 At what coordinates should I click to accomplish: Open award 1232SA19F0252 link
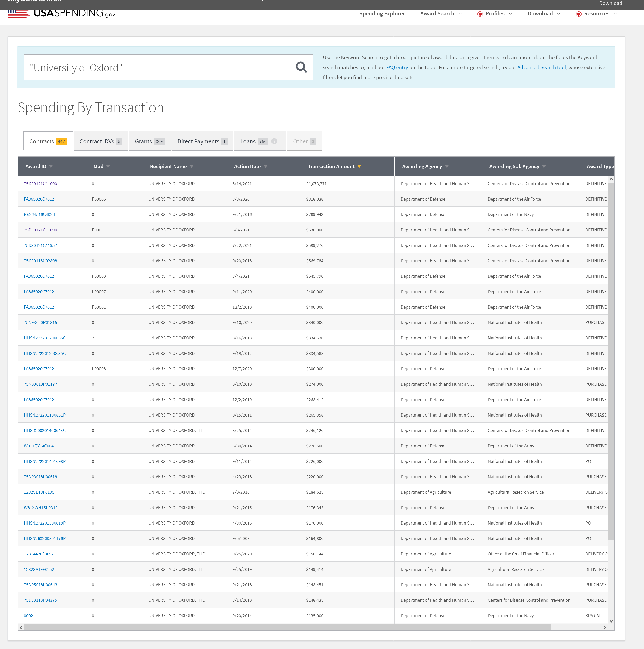tap(39, 570)
